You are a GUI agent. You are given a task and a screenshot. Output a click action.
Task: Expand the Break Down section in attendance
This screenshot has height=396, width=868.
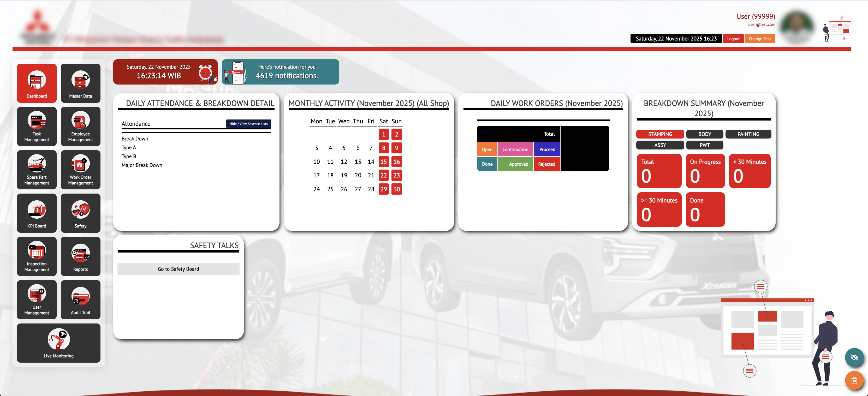(x=134, y=138)
